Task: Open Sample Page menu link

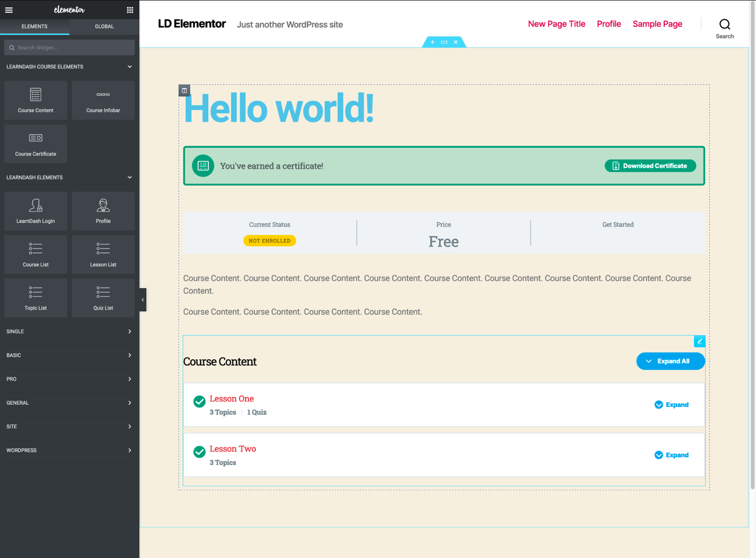Action: (x=657, y=24)
